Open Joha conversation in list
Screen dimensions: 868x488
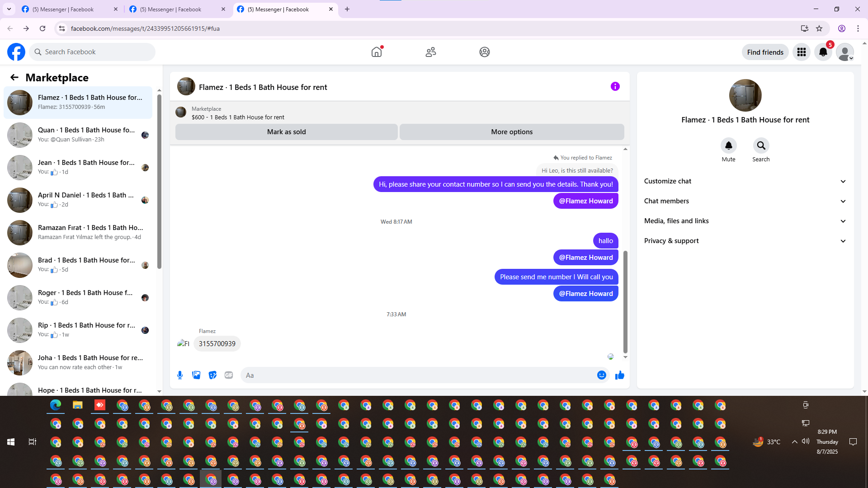[78, 362]
